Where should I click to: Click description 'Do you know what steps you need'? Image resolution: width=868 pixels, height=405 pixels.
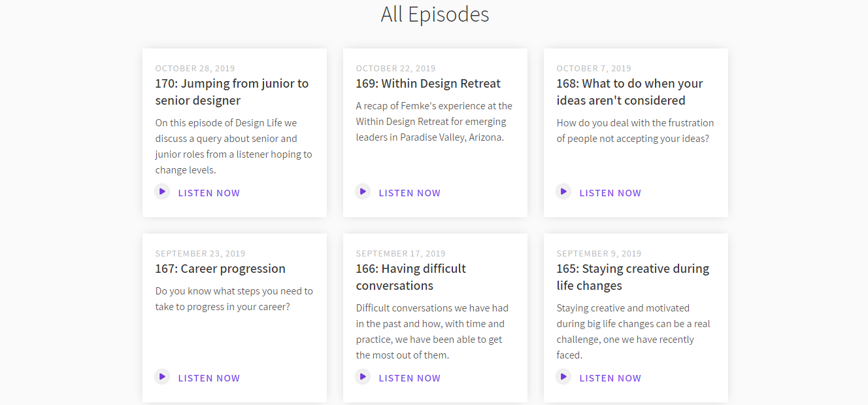234,299
